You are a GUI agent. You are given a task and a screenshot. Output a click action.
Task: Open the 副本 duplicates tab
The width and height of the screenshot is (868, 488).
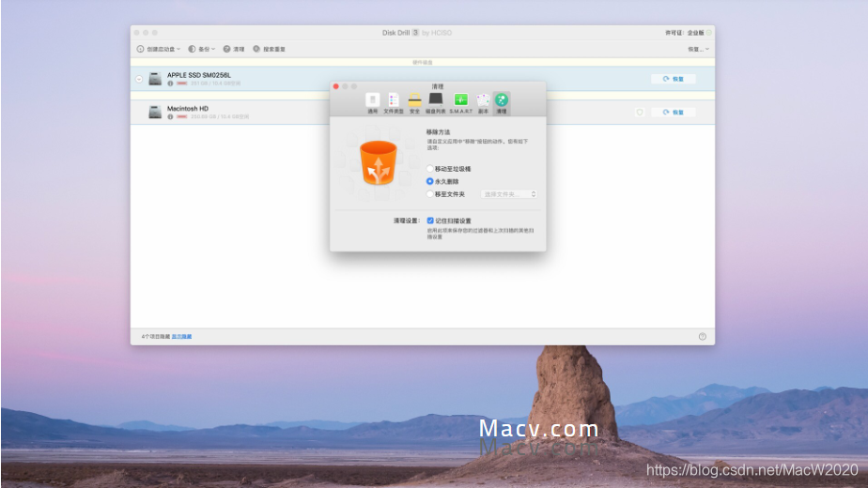tap(483, 103)
